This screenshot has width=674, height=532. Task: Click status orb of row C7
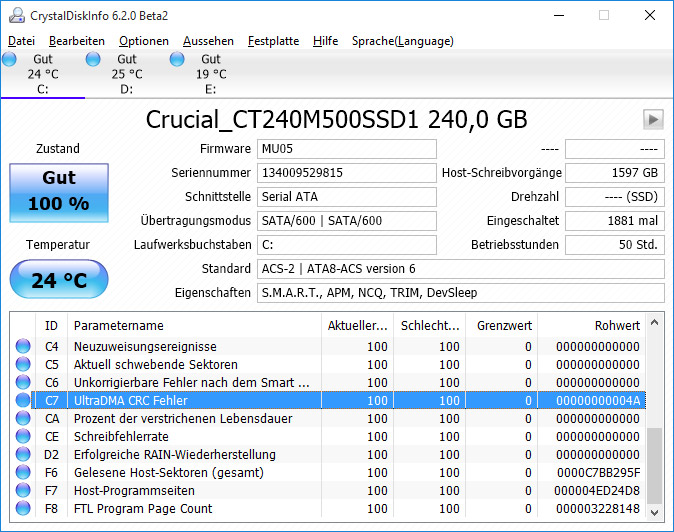tap(23, 400)
